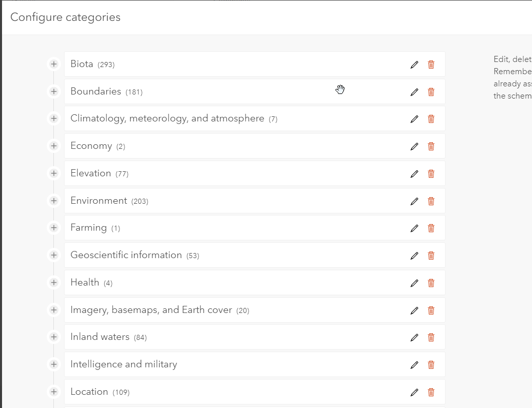Delete the Geoscientific information category
Image resolution: width=532 pixels, height=408 pixels.
point(431,256)
